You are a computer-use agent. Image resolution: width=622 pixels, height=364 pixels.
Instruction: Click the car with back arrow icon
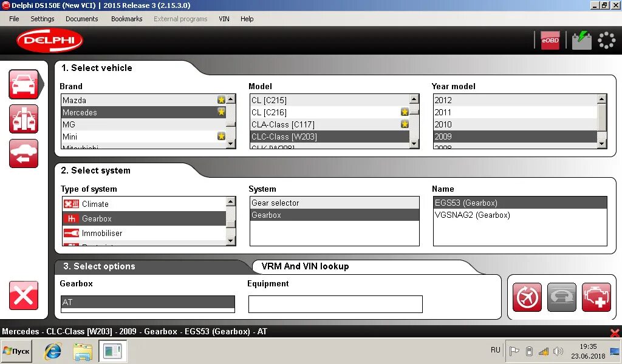(x=24, y=153)
